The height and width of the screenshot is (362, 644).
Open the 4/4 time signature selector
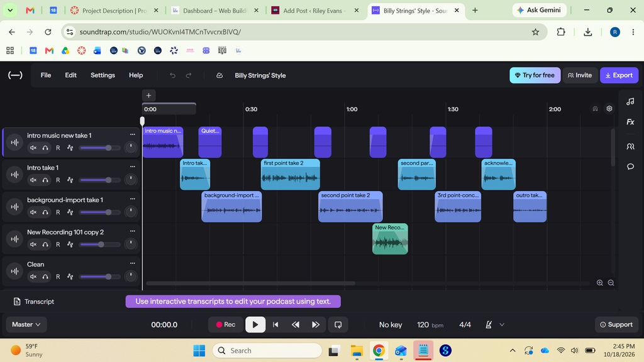click(465, 325)
